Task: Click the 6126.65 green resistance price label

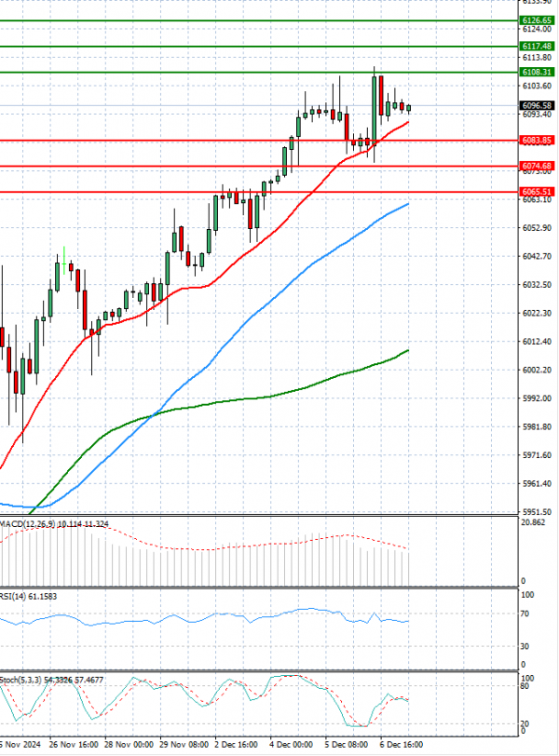Action: [x=537, y=20]
